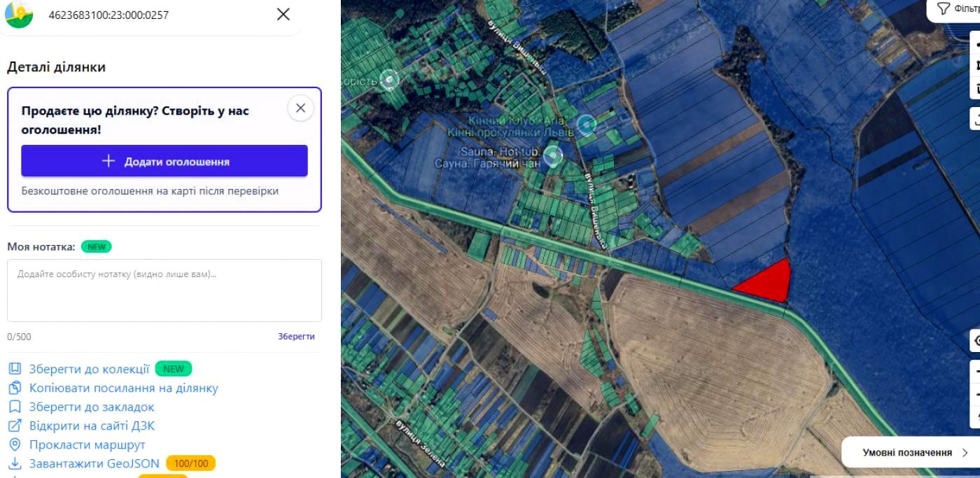Click the cadastral number 4623683100:23:000:0257
Image resolution: width=980 pixels, height=478 pixels.
click(x=108, y=15)
